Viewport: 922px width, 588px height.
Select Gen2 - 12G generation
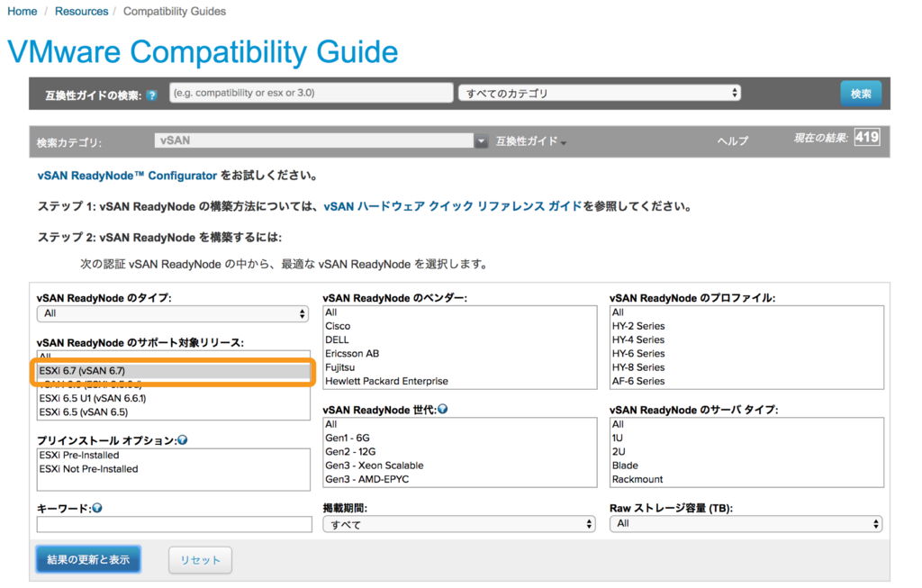point(460,452)
